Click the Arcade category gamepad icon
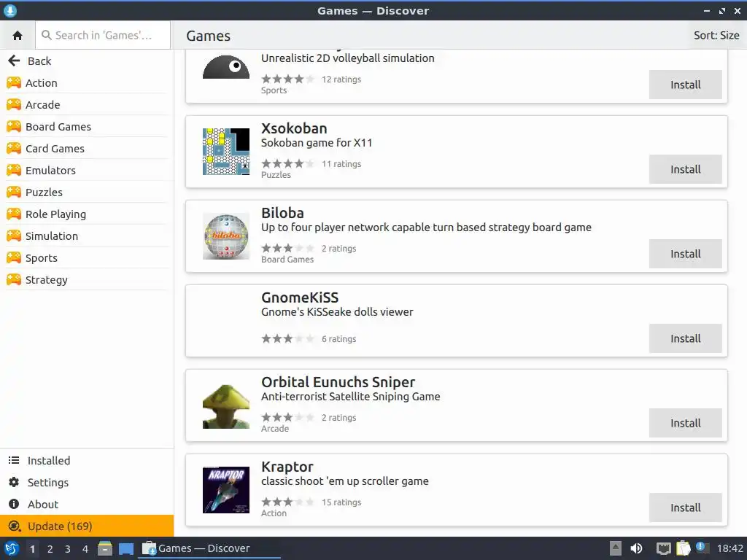Viewport: 747px width, 560px height. click(x=14, y=104)
